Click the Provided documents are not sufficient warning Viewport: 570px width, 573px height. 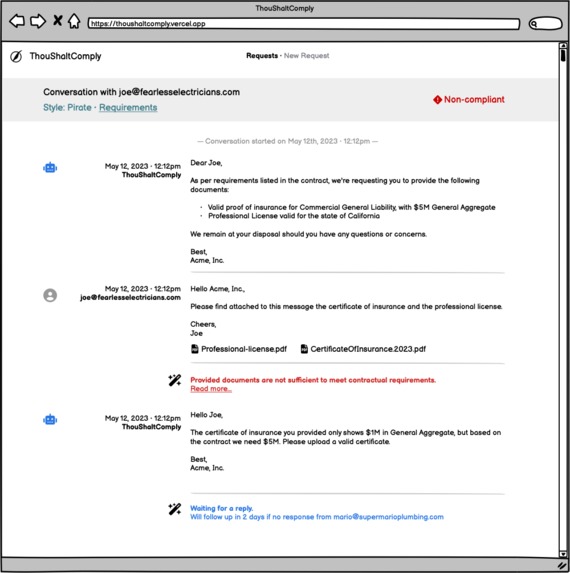pyautogui.click(x=313, y=380)
